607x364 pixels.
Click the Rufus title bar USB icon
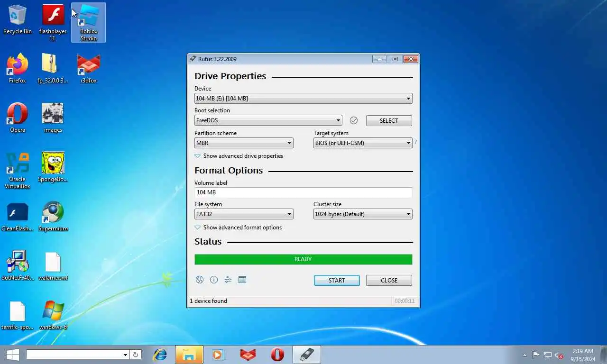click(193, 59)
